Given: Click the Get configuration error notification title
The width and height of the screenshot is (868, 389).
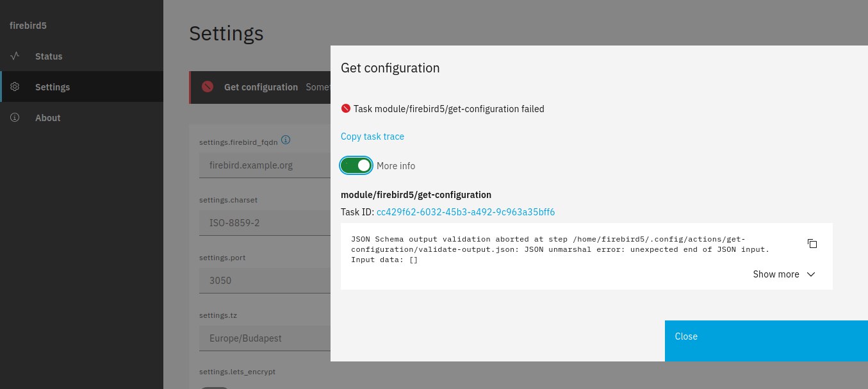Looking at the screenshot, I should point(261,87).
